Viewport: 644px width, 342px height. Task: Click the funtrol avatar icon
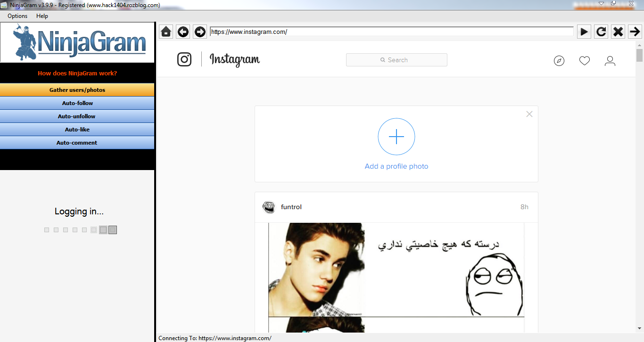269,207
